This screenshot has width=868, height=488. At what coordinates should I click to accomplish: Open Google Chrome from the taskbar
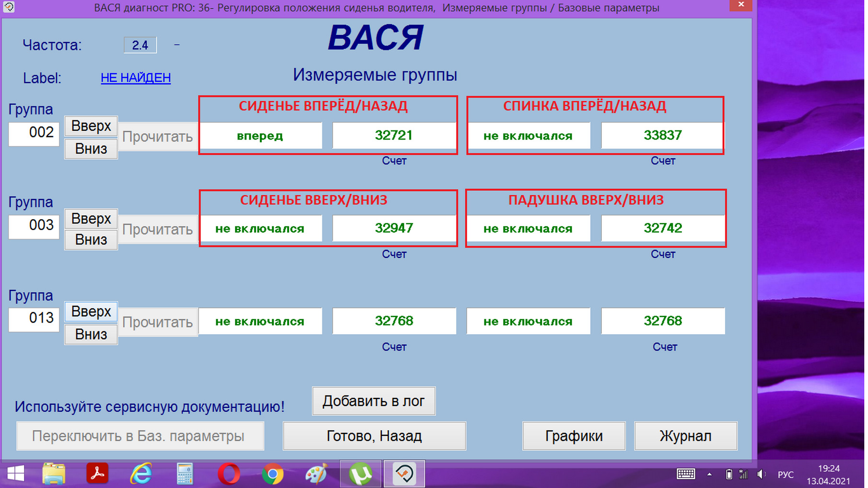tap(272, 475)
